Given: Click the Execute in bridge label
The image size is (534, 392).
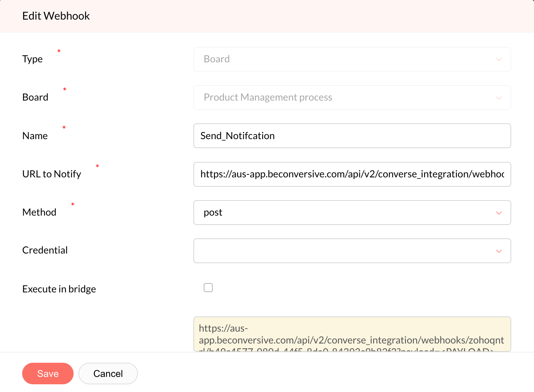Looking at the screenshot, I should [x=59, y=289].
